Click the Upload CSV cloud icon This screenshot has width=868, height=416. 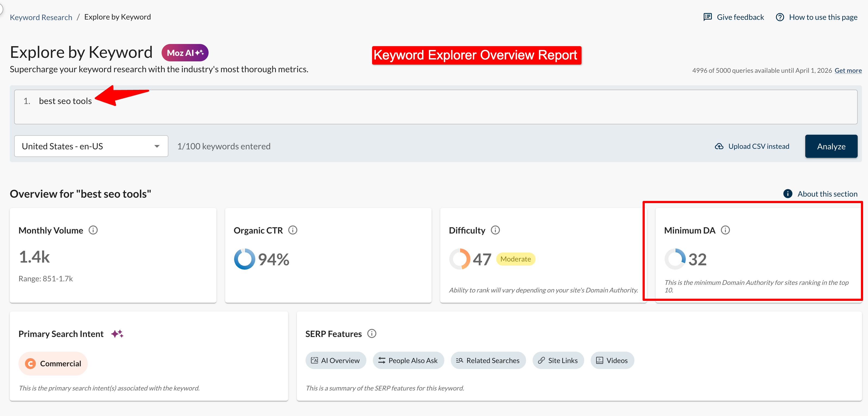(x=719, y=146)
